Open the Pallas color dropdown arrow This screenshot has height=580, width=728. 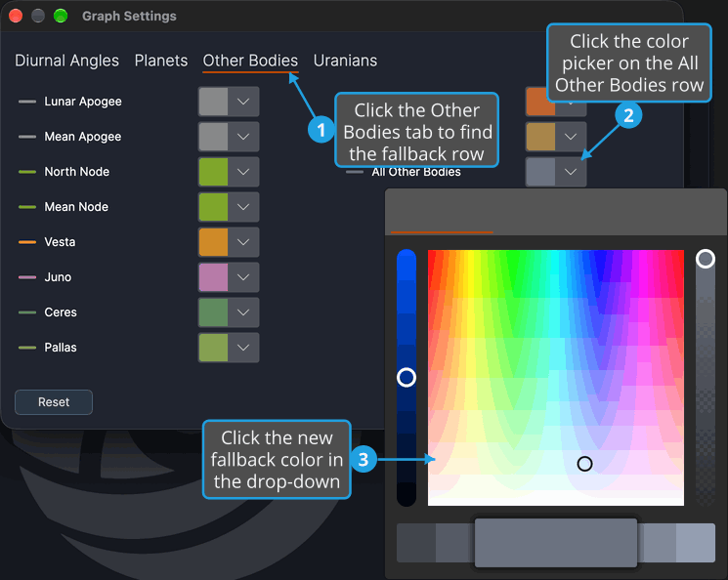pyautogui.click(x=243, y=348)
